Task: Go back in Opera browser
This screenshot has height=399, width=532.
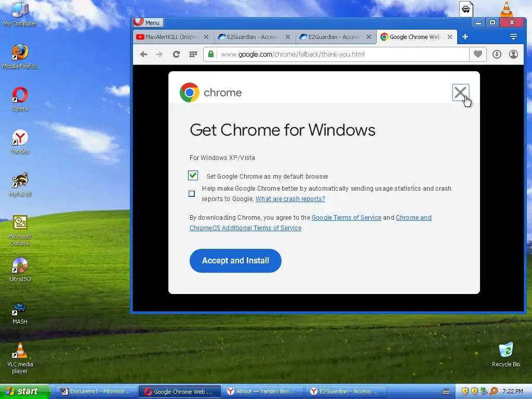Action: point(143,54)
